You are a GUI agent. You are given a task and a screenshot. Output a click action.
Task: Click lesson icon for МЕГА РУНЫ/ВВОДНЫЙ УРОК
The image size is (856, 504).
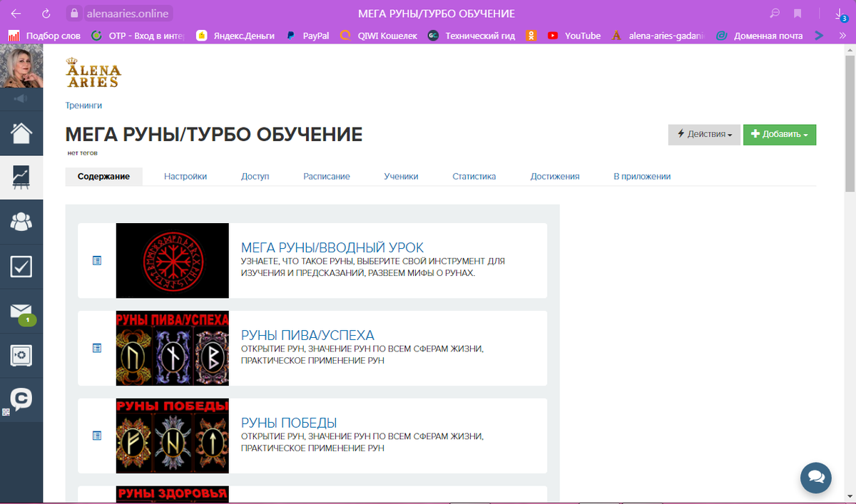tap(97, 261)
